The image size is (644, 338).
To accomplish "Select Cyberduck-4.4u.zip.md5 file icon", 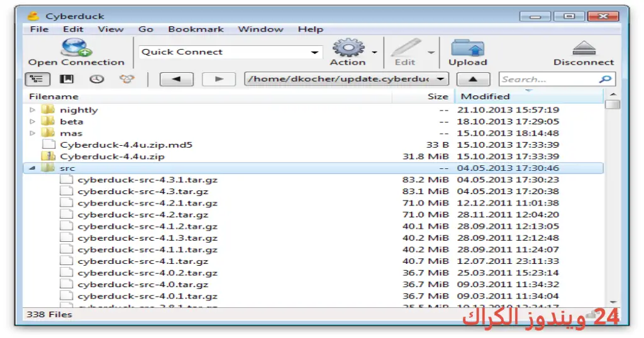I will (49, 144).
